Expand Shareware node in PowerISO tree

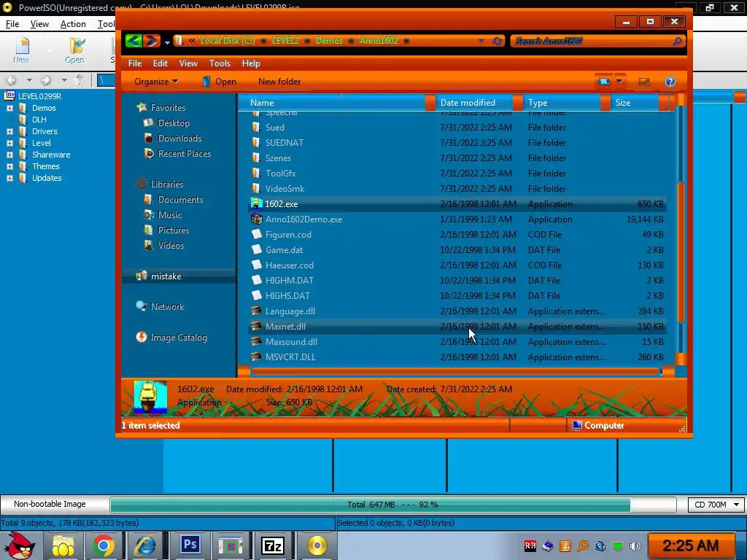tap(9, 155)
